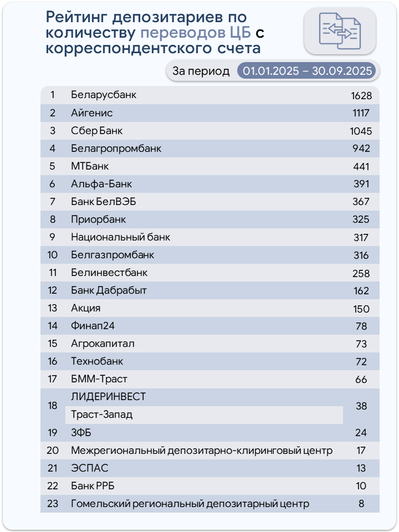Click the 'За период' label

click(x=201, y=71)
